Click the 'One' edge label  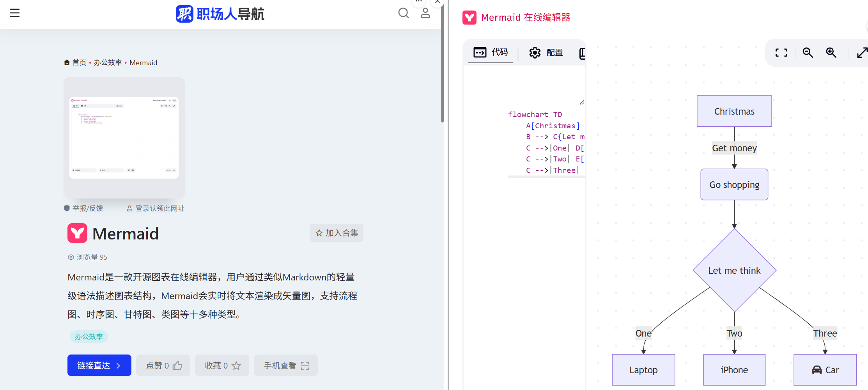tap(643, 333)
